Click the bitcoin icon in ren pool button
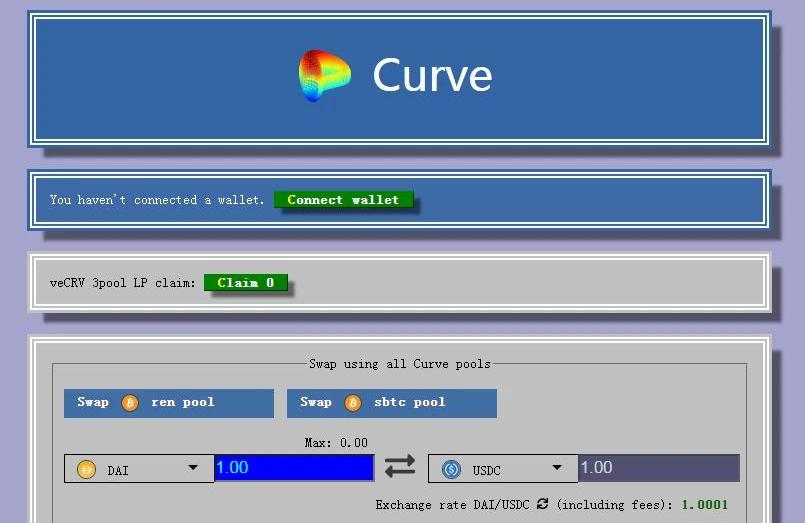The height and width of the screenshot is (523, 805). 130,403
